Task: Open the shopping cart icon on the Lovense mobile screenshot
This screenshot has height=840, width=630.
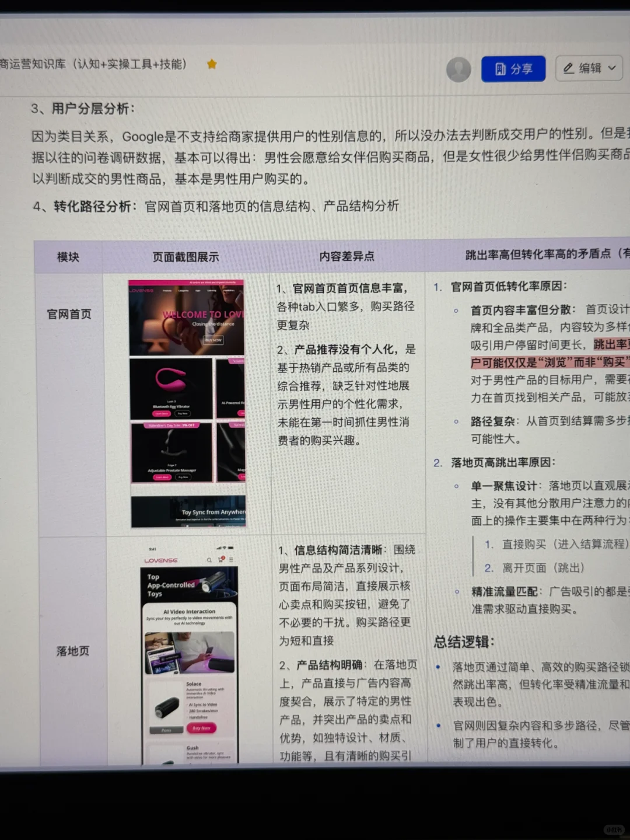Action: click(221, 560)
